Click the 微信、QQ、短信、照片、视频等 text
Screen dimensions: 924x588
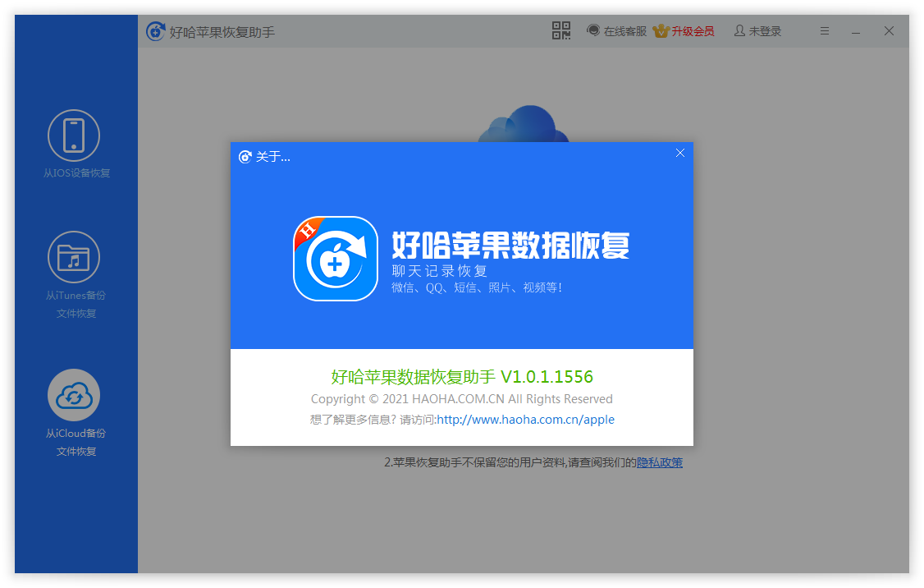477,287
